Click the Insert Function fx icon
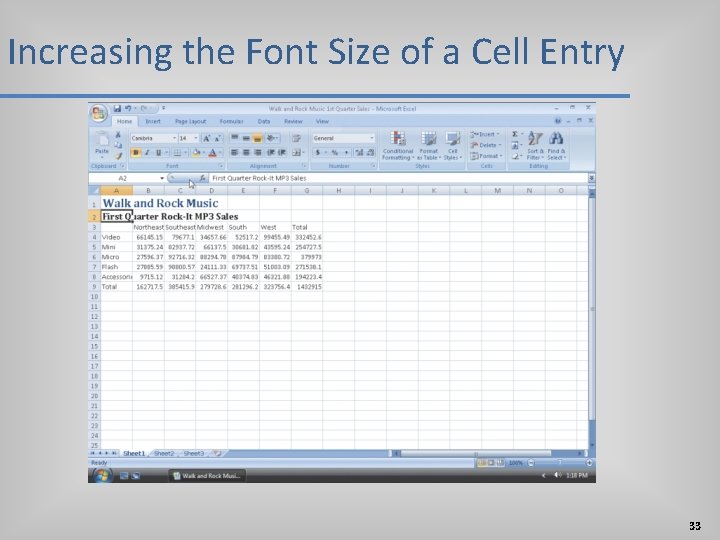The width and height of the screenshot is (720, 540). tap(202, 178)
